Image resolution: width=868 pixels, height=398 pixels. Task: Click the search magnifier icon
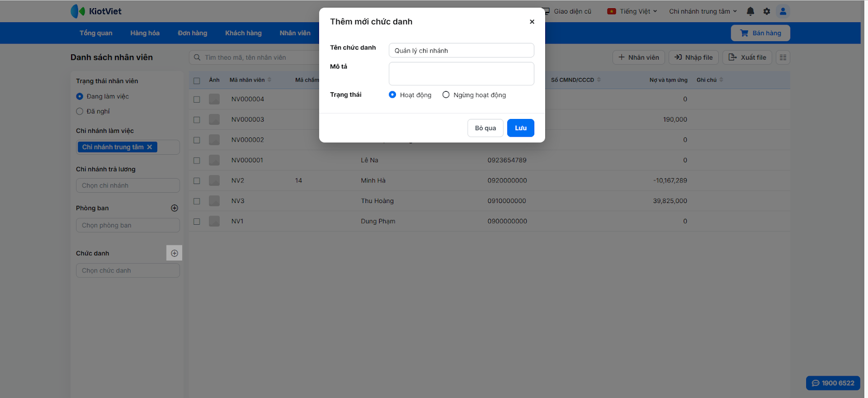pos(197,58)
